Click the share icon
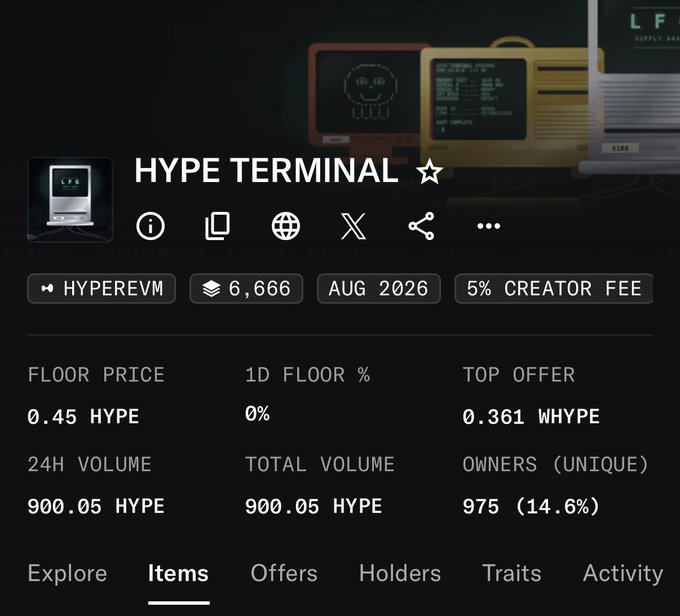This screenshot has width=680, height=616. click(421, 226)
